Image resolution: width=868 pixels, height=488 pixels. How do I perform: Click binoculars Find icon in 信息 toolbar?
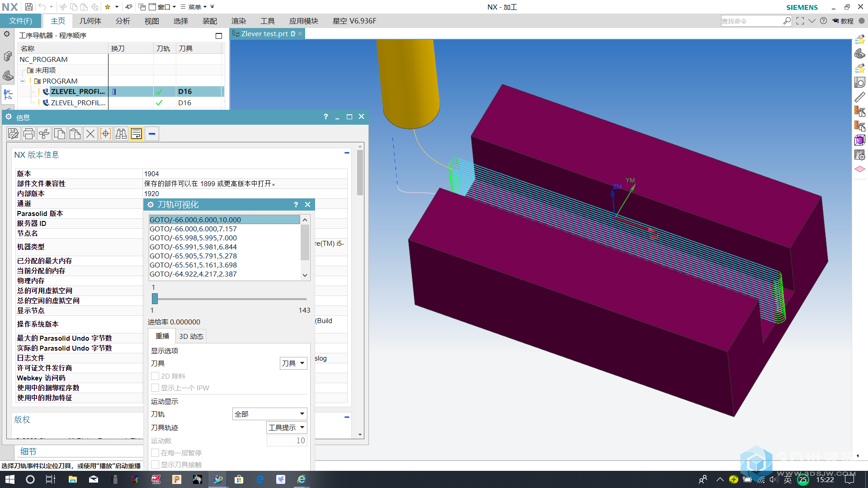[121, 134]
